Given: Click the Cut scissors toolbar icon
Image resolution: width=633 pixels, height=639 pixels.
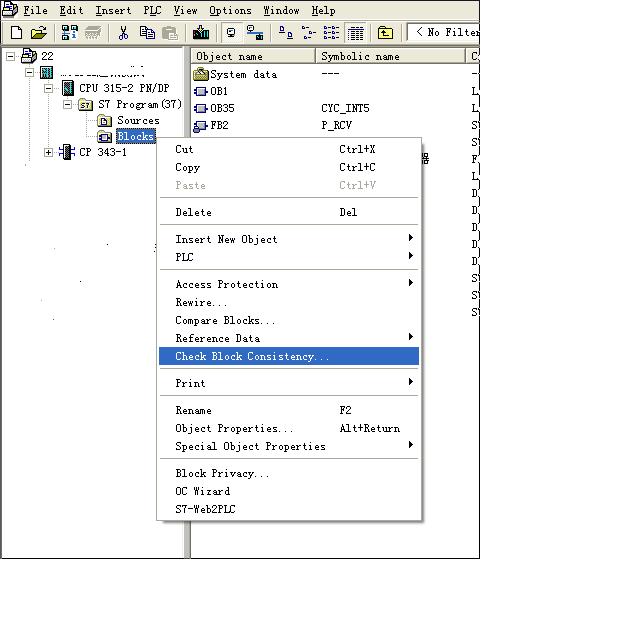Looking at the screenshot, I should pos(123,33).
